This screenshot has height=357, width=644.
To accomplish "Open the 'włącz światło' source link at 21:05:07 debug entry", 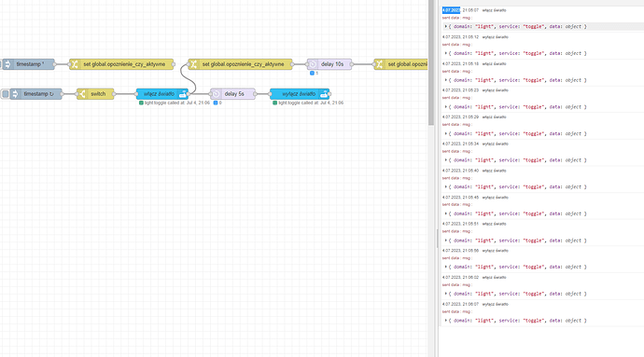I will pyautogui.click(x=494, y=10).
